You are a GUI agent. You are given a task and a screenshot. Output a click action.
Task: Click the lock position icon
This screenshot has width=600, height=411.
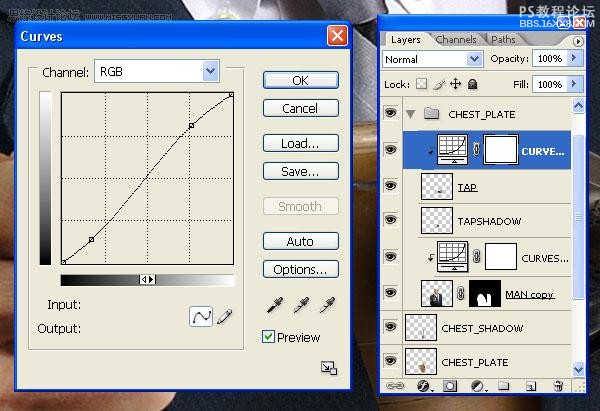(x=455, y=84)
